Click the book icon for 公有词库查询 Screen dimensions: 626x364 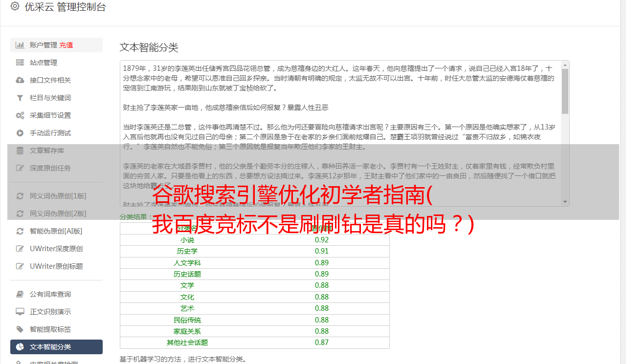tap(20, 294)
